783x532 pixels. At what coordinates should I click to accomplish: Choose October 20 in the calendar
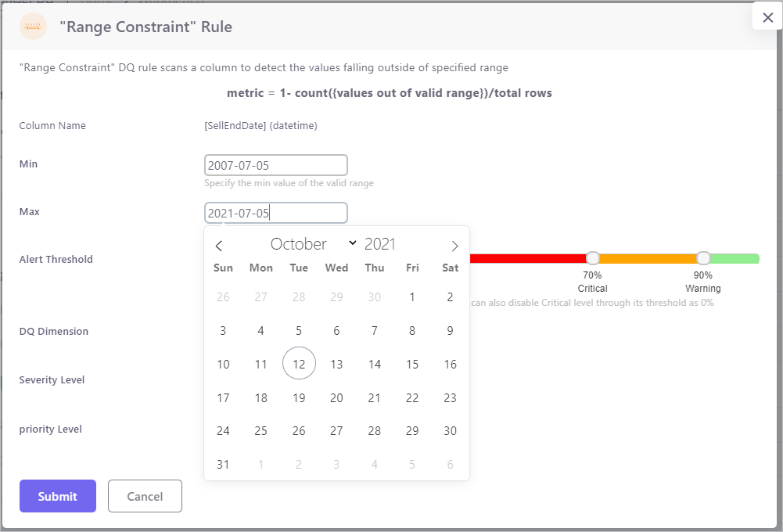tap(336, 397)
